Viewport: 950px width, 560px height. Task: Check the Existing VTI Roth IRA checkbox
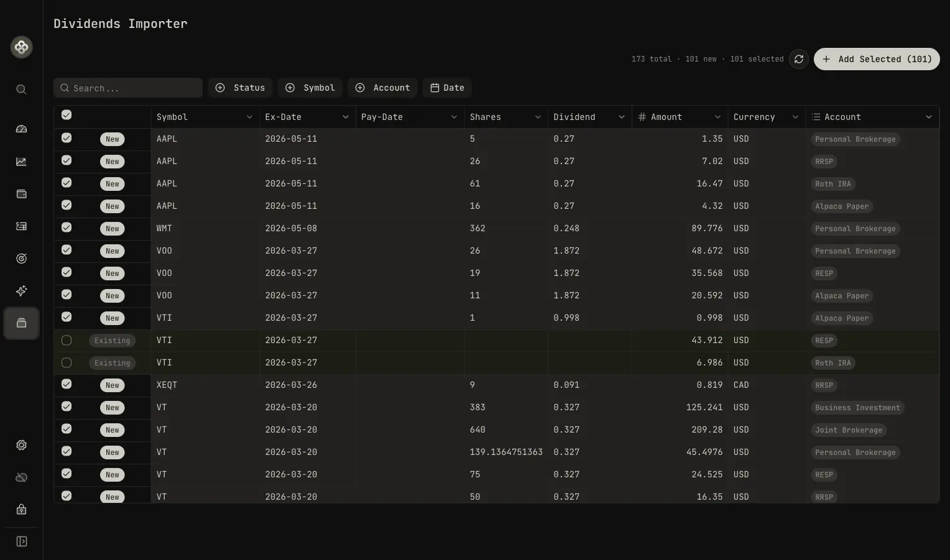pyautogui.click(x=67, y=362)
